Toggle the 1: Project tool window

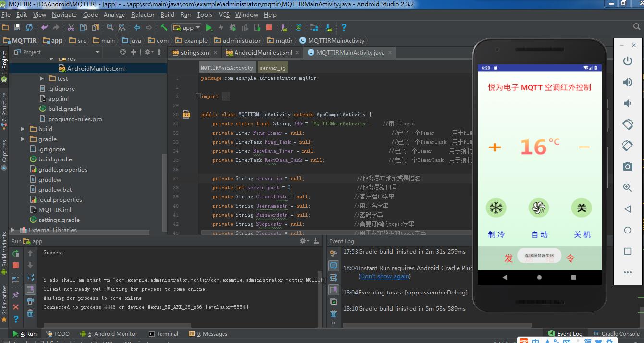(x=4, y=66)
